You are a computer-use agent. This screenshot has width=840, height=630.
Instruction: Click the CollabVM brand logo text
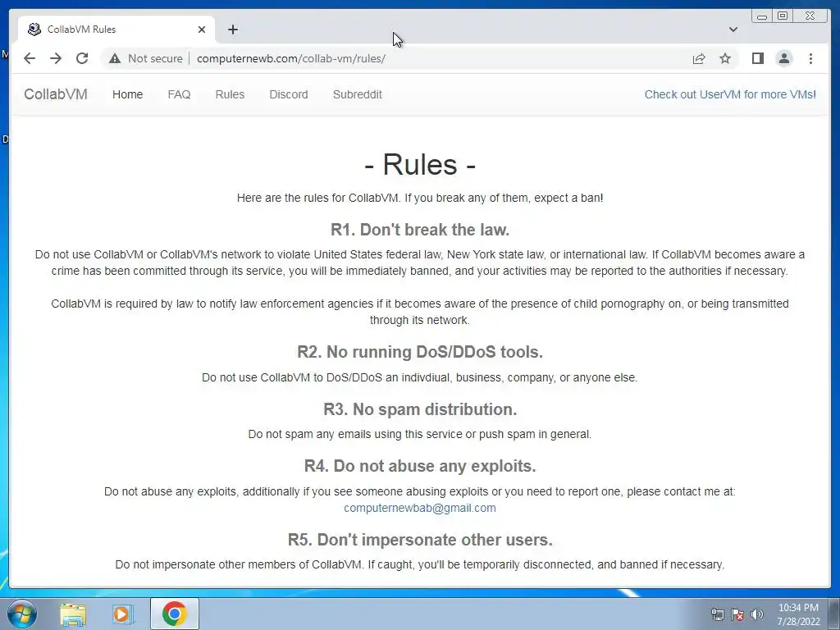coord(56,94)
